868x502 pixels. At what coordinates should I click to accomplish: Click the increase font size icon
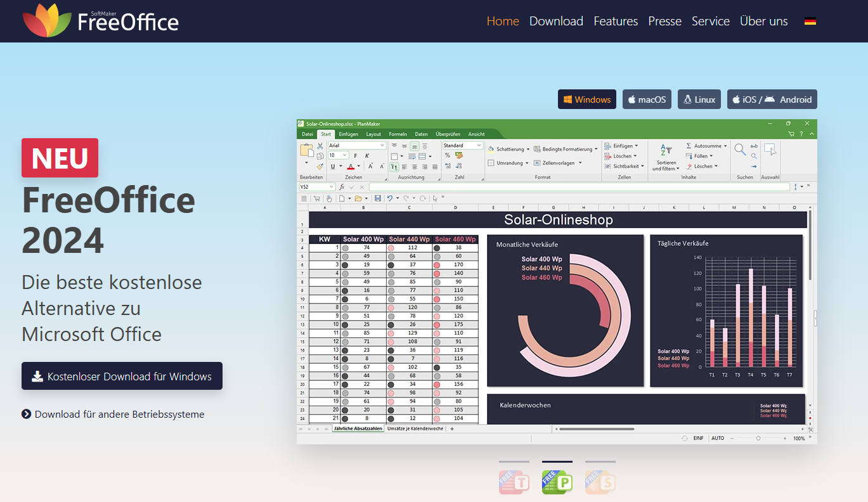pyautogui.click(x=371, y=166)
